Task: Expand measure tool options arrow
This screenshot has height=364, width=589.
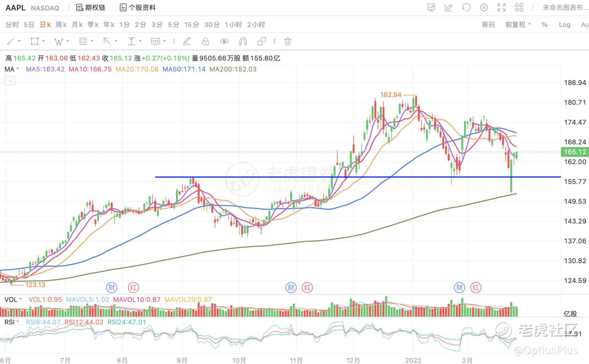Action: (140, 41)
